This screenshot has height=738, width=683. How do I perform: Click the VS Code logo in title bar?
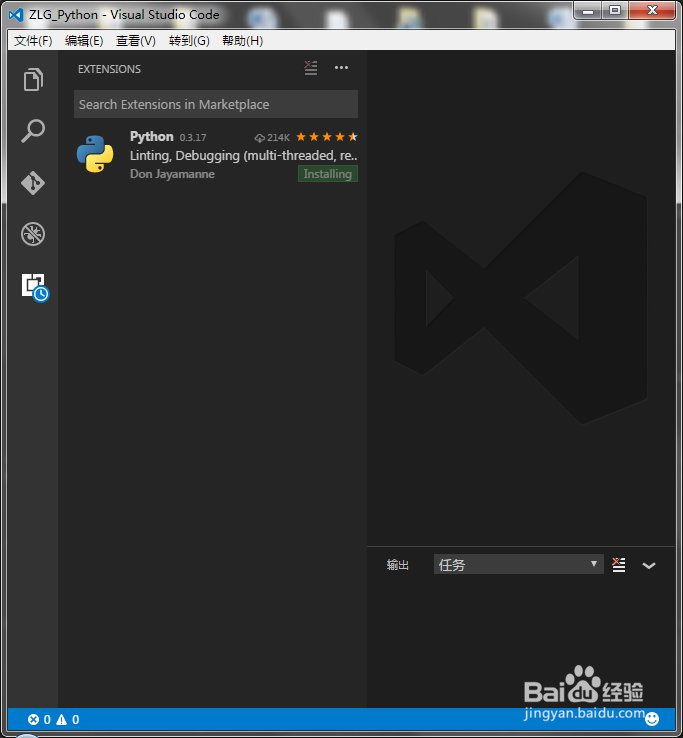tap(16, 15)
